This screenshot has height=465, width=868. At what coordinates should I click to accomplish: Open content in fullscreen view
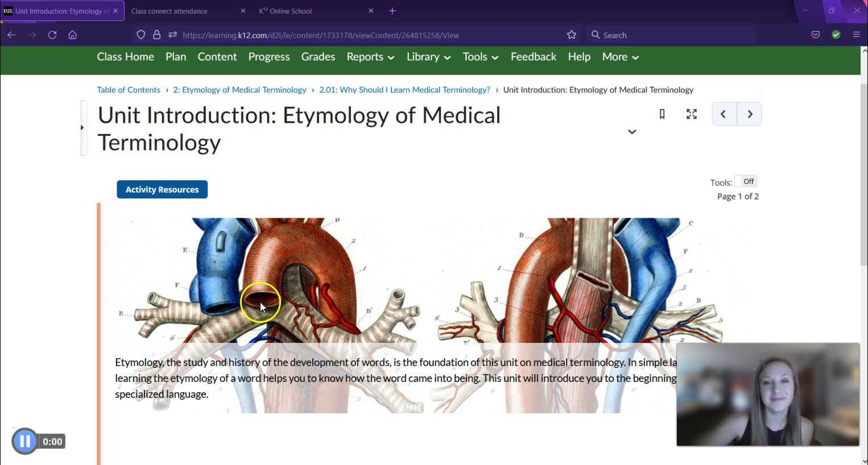pos(692,114)
